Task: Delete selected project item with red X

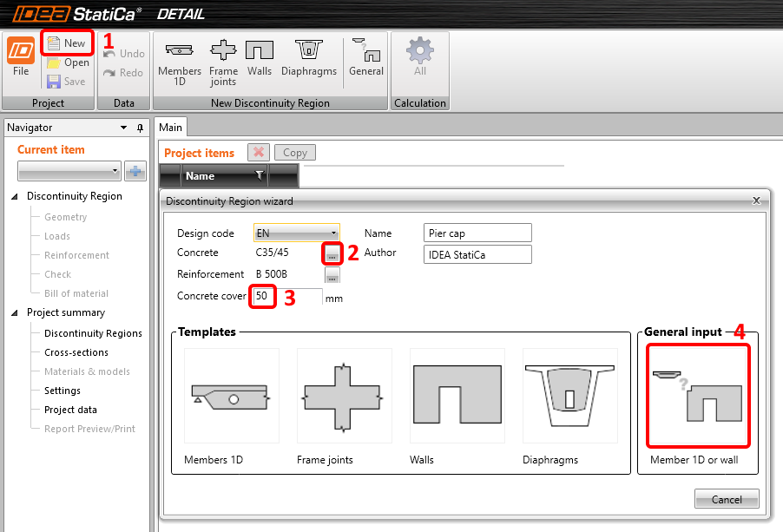Action: [x=258, y=152]
